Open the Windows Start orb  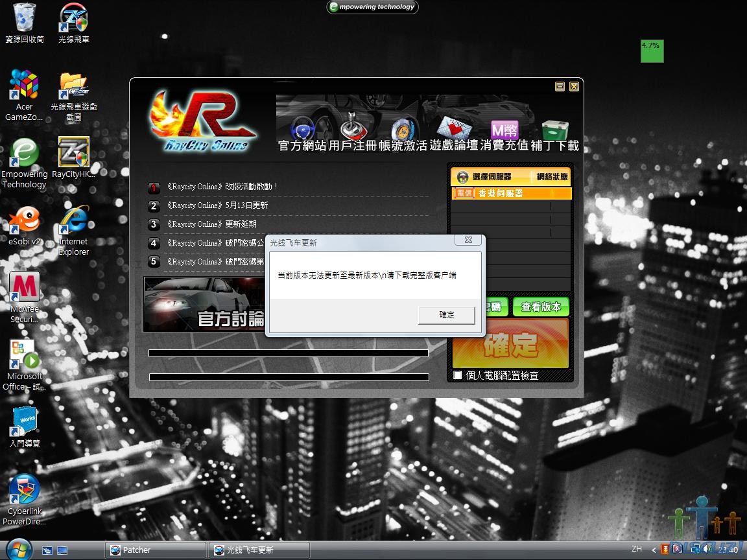pos(19,550)
